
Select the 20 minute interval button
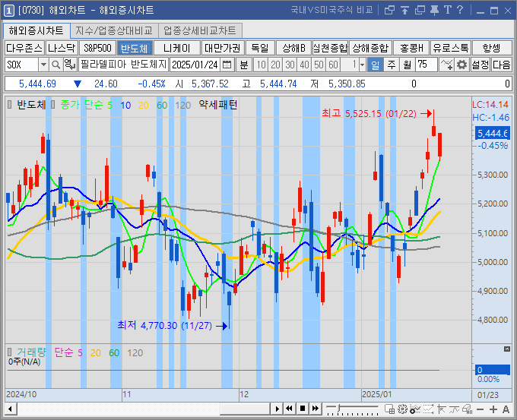point(275,65)
